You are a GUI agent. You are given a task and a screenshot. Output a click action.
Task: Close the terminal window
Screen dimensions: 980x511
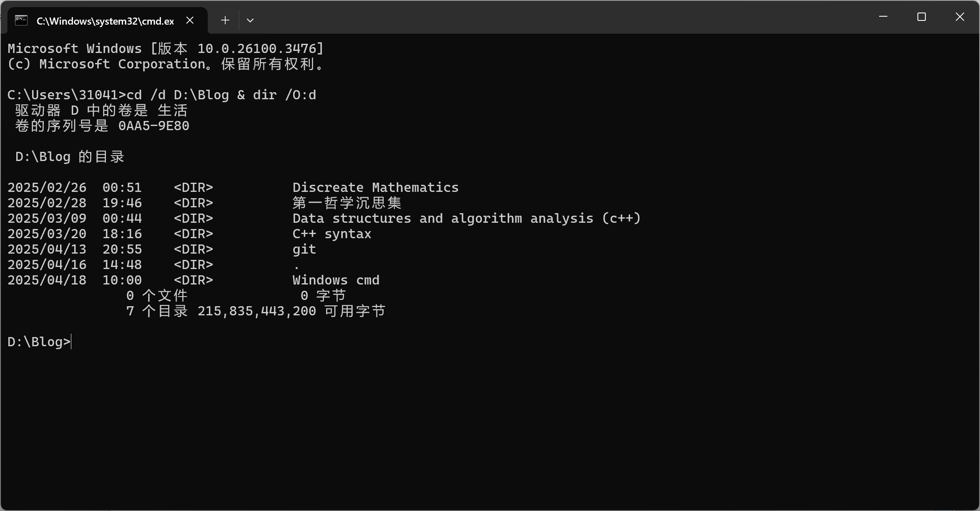[x=960, y=17]
